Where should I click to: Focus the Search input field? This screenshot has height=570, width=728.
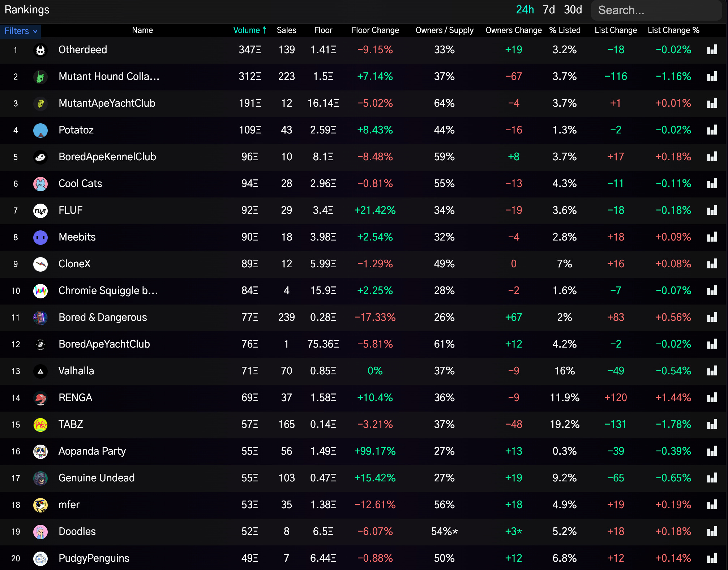click(656, 10)
